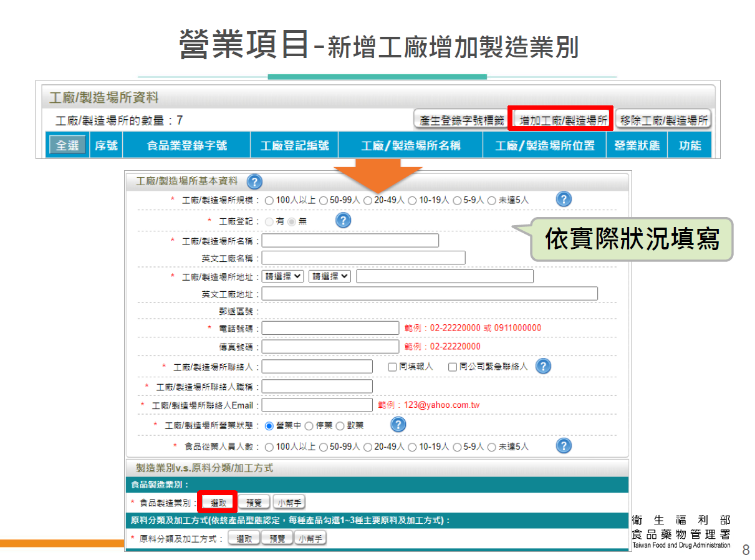The image size is (755, 560).
Task: Click 工廠/製造場所名稱 column header
Action: (410, 146)
